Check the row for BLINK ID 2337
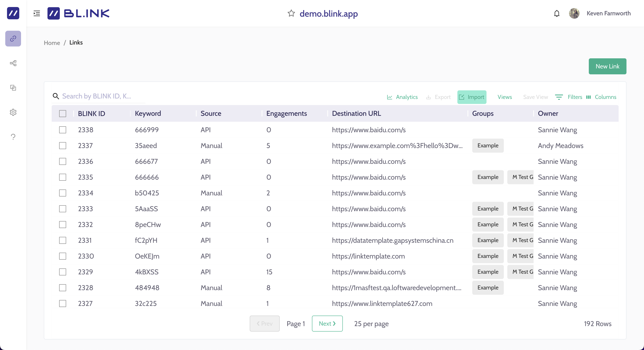The width and height of the screenshot is (644, 350). point(62,146)
